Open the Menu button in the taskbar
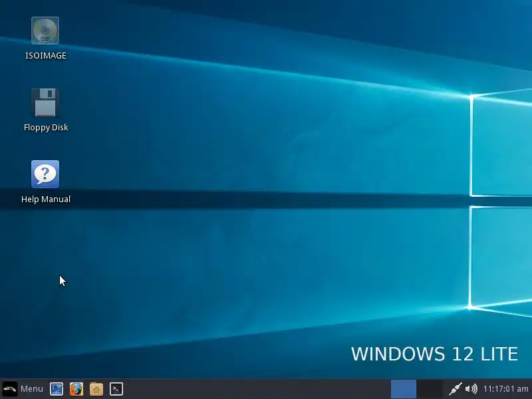This screenshot has height=399, width=532. click(x=23, y=389)
